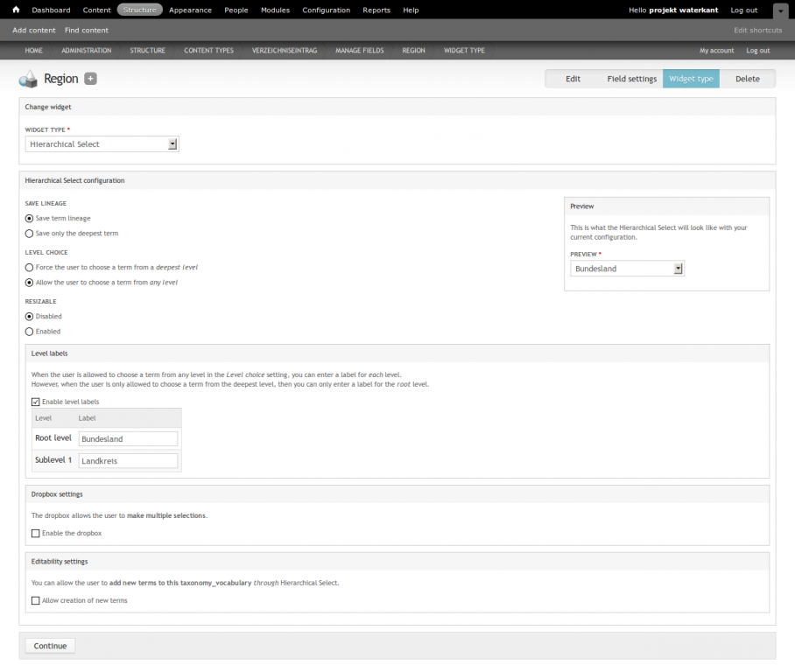Check Allow creation of new terms
Viewport: 795px width, 672px height.
(x=36, y=600)
